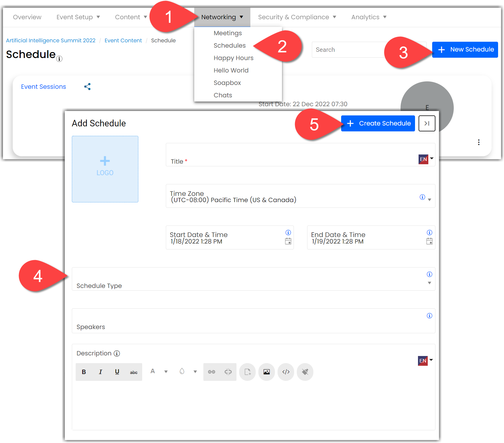This screenshot has width=504, height=443.
Task: Go to the Overview tab
Action: point(27,17)
